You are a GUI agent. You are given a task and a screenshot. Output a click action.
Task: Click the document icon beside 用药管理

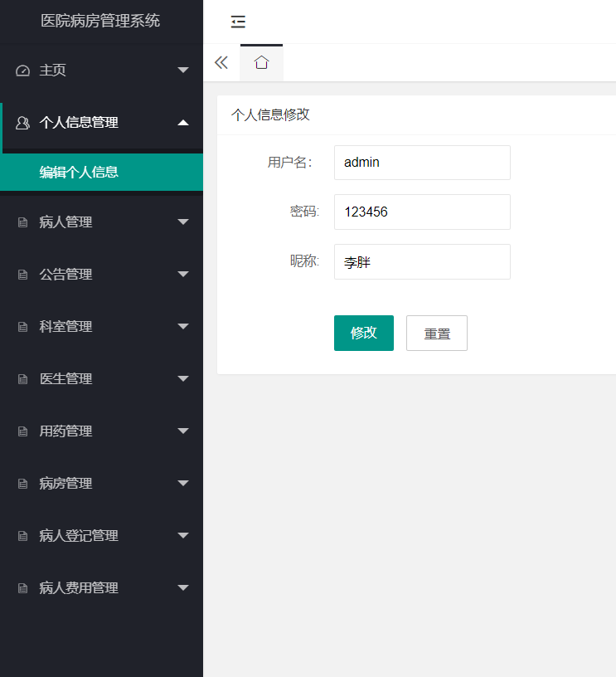coord(23,431)
